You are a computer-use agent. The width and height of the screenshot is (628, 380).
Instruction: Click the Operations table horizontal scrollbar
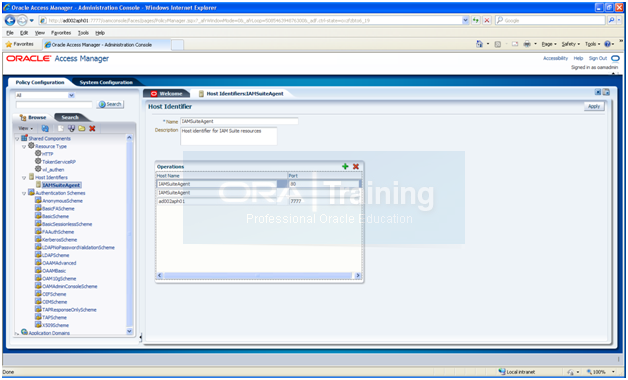pyautogui.click(x=258, y=275)
